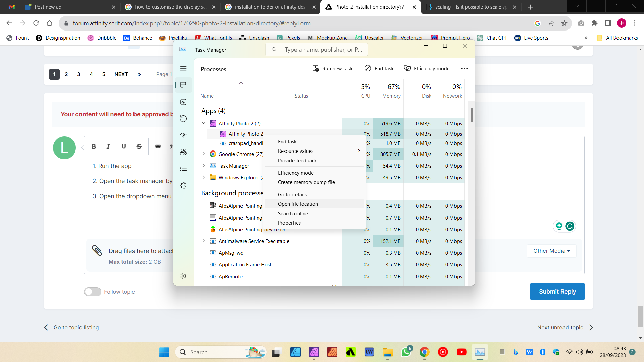Open Users sidebar icon

[183, 152]
